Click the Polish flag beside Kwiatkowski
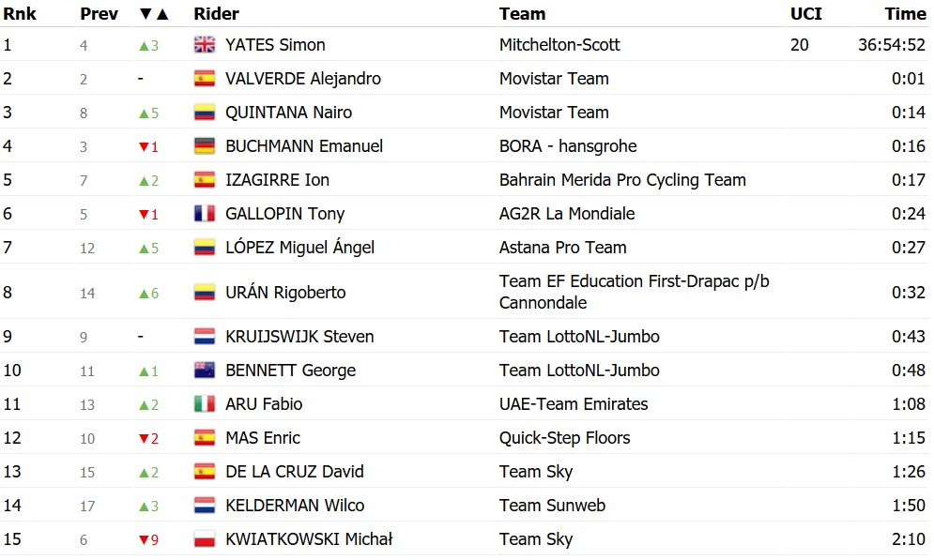Image resolution: width=934 pixels, height=560 pixels. pos(204,539)
